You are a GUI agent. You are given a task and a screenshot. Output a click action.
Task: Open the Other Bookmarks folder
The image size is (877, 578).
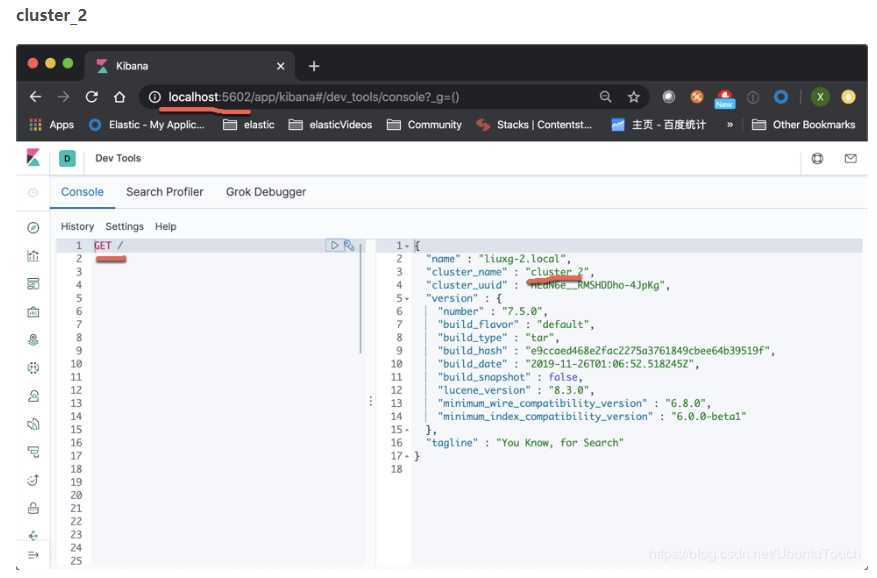803,124
